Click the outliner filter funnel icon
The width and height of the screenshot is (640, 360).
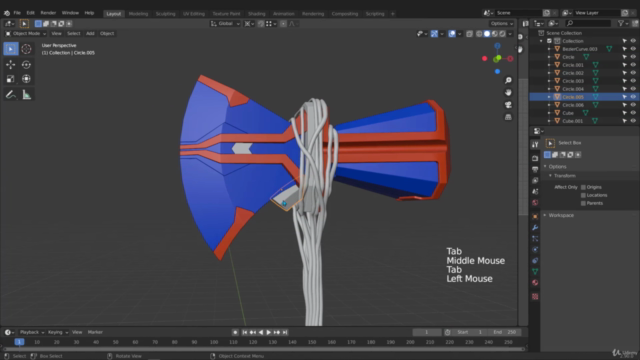(621, 24)
